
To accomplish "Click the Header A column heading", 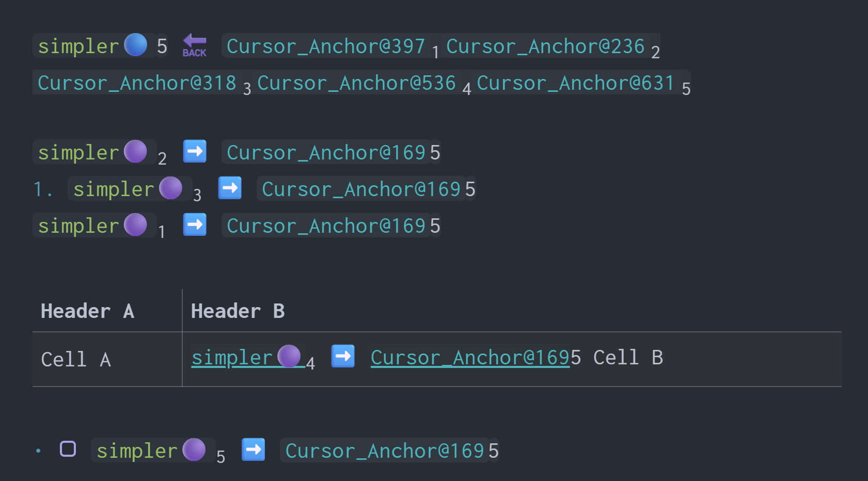I will click(x=87, y=311).
